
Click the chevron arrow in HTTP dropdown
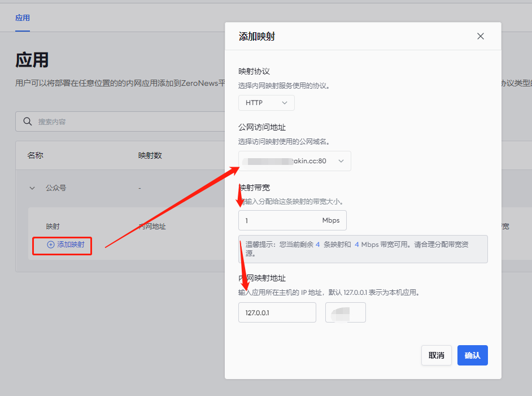[x=285, y=103]
